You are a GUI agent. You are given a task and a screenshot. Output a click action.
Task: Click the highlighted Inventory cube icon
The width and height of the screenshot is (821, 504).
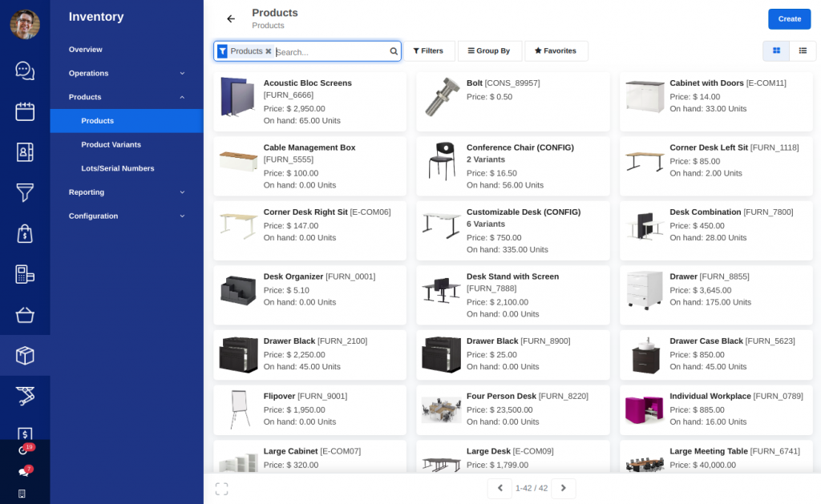pos(25,354)
